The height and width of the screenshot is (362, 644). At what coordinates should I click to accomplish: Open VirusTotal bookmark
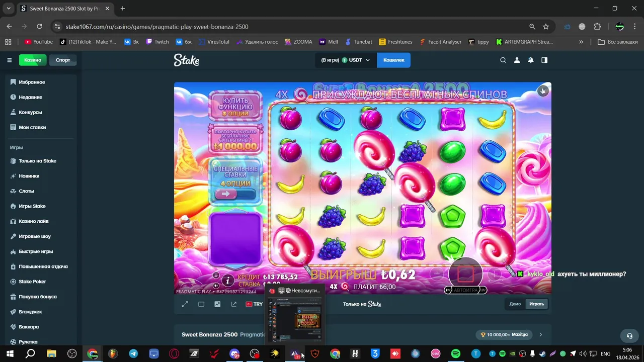pos(213,42)
